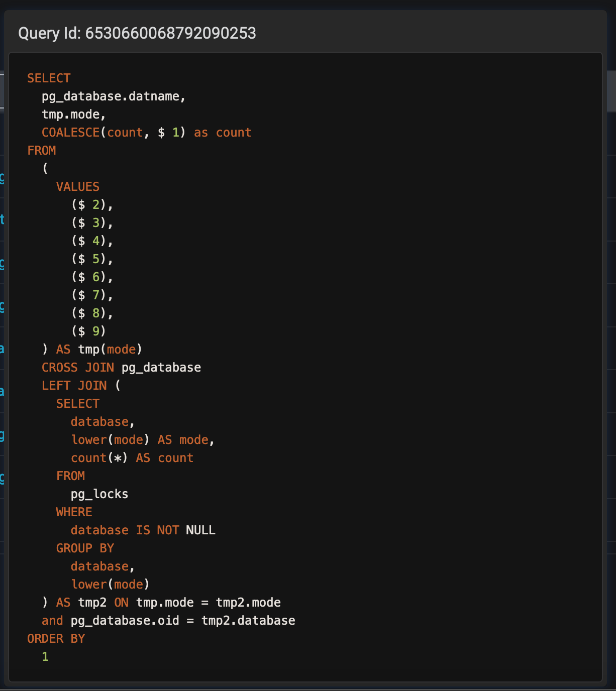Click the CROSS JOIN keyword
616x691 pixels.
coord(77,368)
